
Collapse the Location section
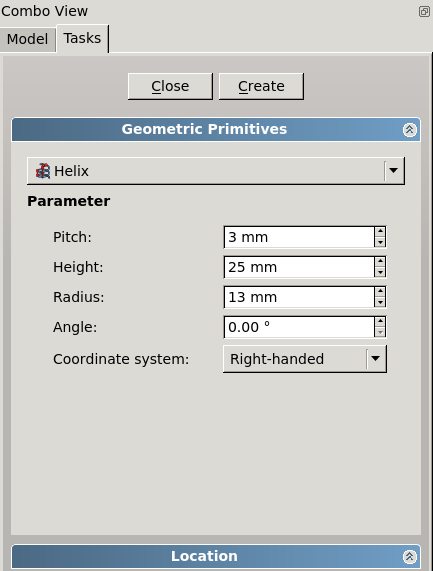click(409, 556)
